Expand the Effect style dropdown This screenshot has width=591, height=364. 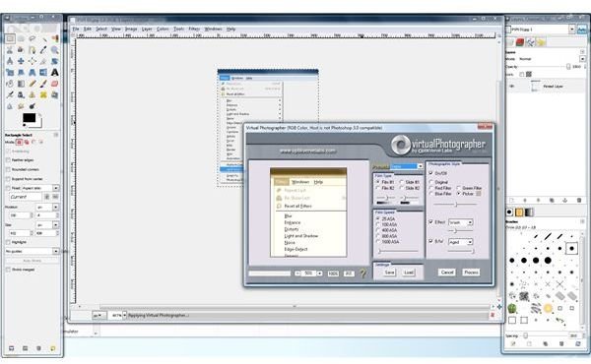point(460,222)
